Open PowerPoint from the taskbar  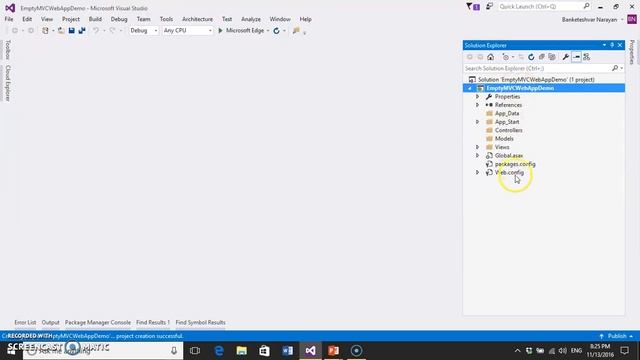pos(333,350)
